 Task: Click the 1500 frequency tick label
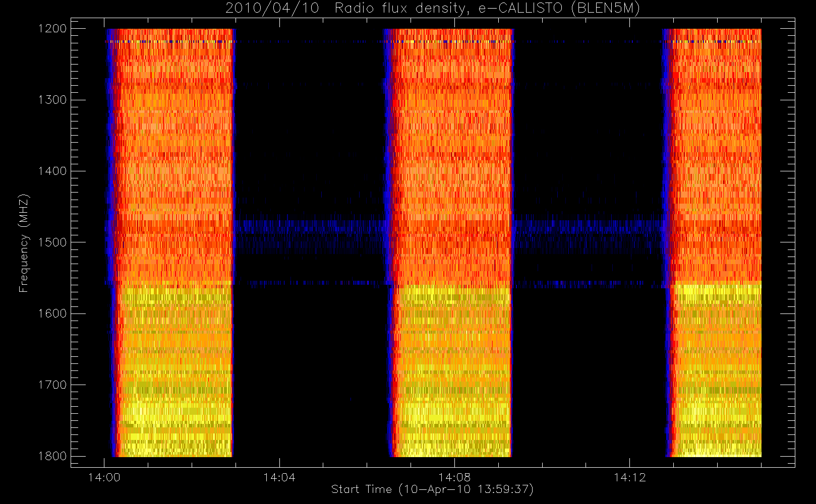pos(52,242)
